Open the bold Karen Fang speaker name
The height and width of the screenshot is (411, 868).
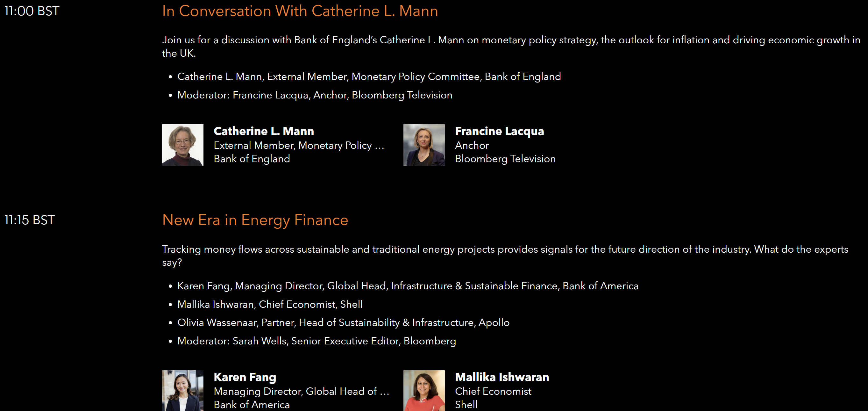(x=245, y=377)
